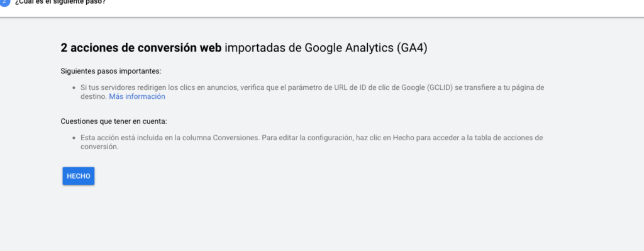This screenshot has width=644, height=251.
Task: Click the white step header bar
Action: [322, 8]
